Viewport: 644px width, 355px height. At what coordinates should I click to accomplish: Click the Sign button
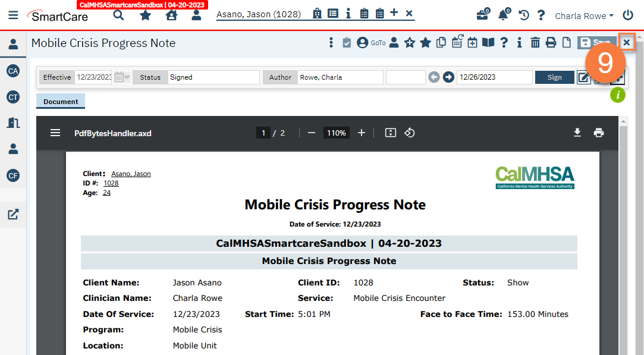[554, 77]
